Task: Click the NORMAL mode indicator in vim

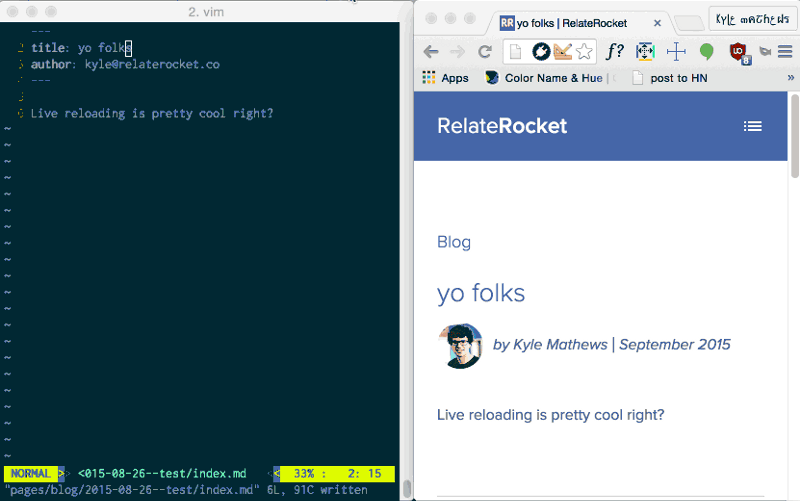Action: click(31, 473)
